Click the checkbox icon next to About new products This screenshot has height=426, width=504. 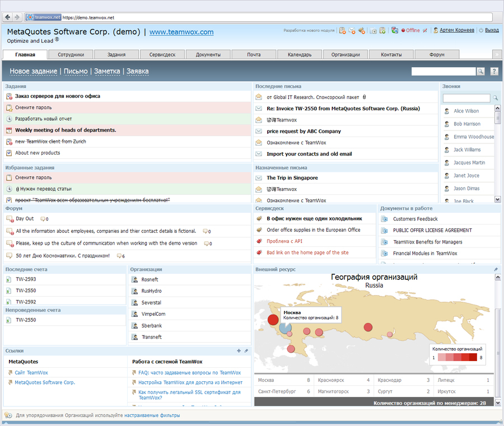coord(9,153)
